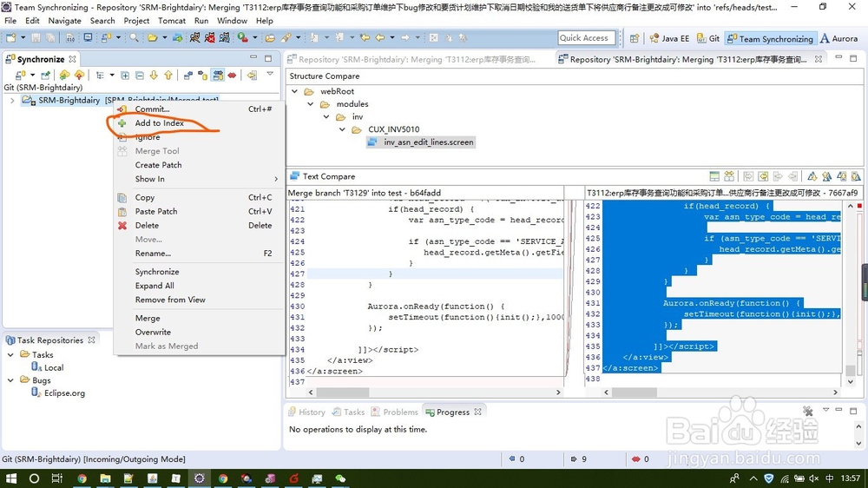
Task: Choose Overwrite from context menu
Action: (153, 333)
